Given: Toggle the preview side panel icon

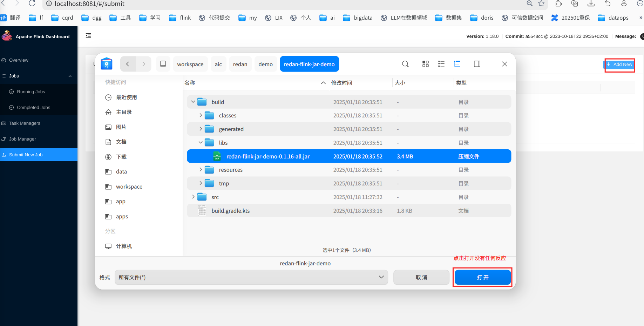Looking at the screenshot, I should coord(477,64).
